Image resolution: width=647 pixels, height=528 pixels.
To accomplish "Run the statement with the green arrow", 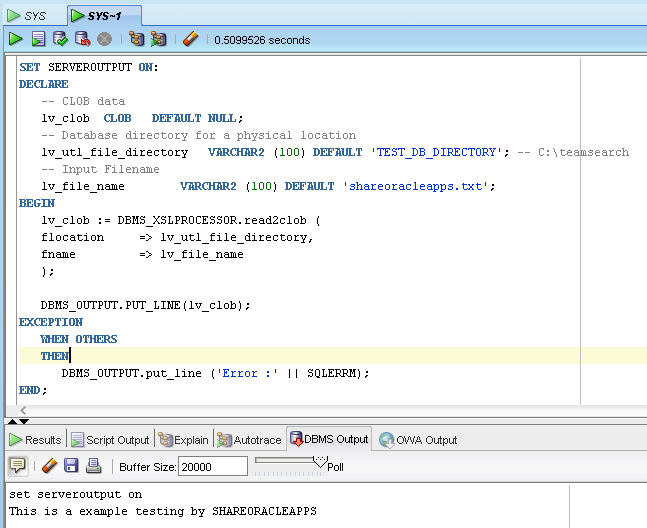I will click(16, 39).
